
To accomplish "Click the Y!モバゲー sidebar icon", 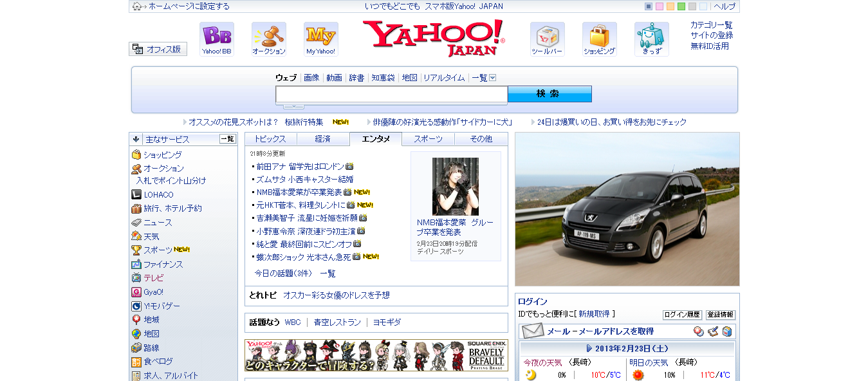I will click(136, 306).
